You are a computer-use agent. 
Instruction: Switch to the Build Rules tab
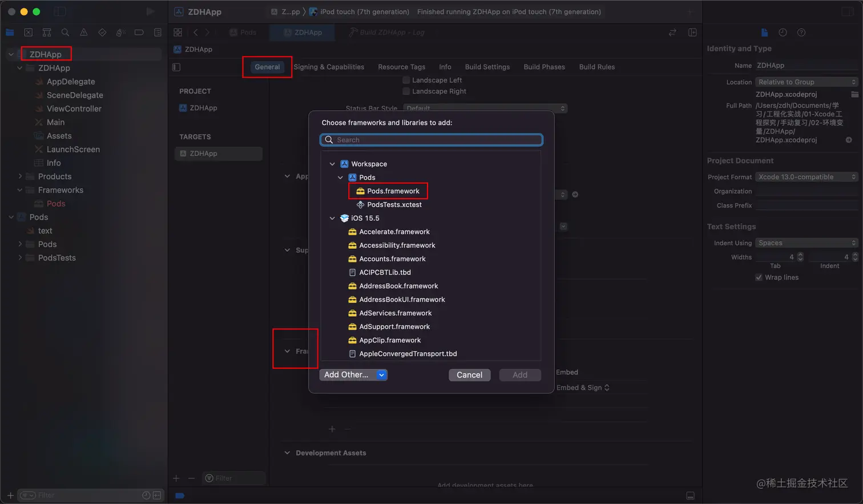click(x=597, y=67)
